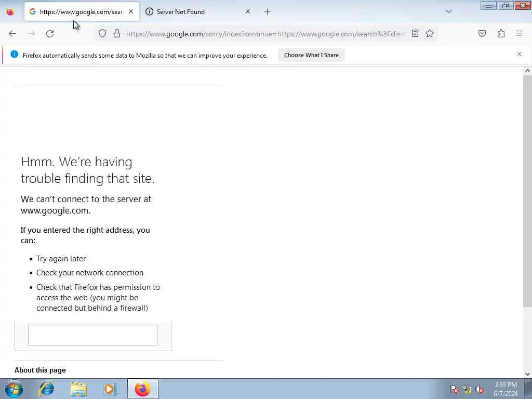Dismiss the Firefox data notification bar
The width and height of the screenshot is (532, 399).
(x=520, y=54)
